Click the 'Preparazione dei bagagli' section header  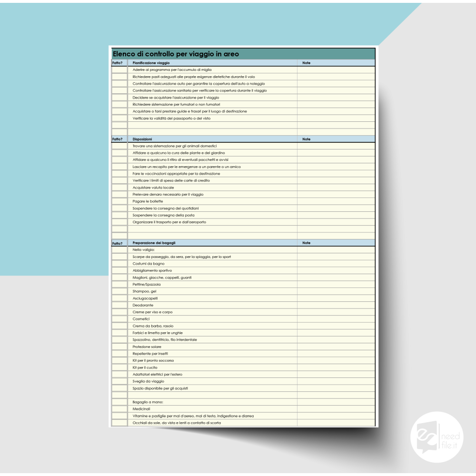(x=154, y=243)
